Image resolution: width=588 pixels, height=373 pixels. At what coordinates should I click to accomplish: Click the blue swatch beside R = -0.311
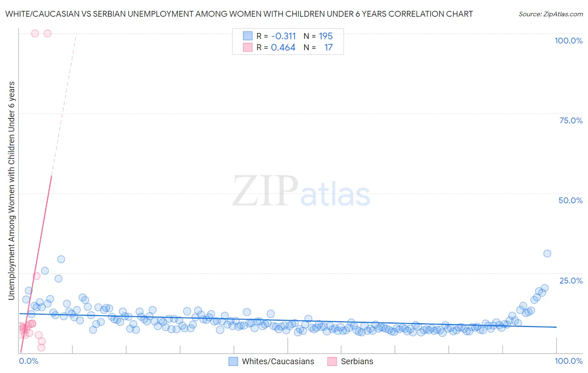[248, 36]
